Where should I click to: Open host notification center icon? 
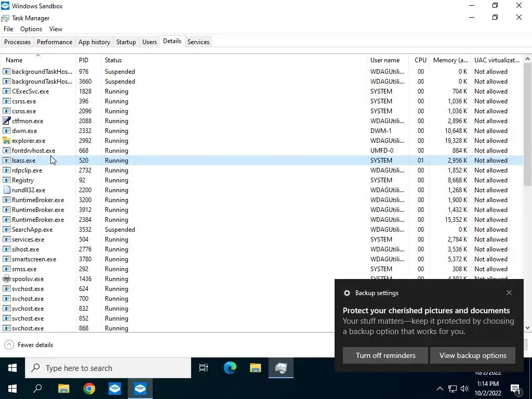(x=516, y=389)
